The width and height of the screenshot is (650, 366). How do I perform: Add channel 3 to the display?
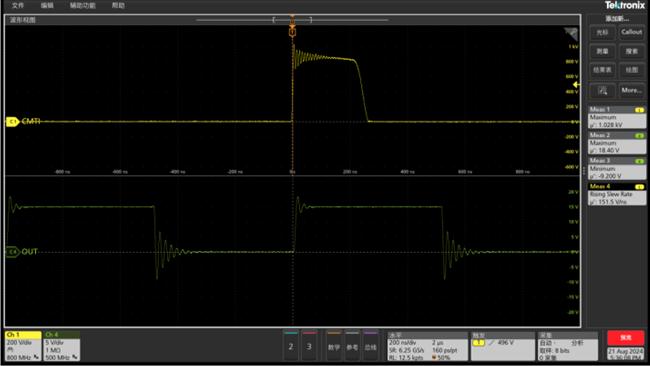point(309,346)
